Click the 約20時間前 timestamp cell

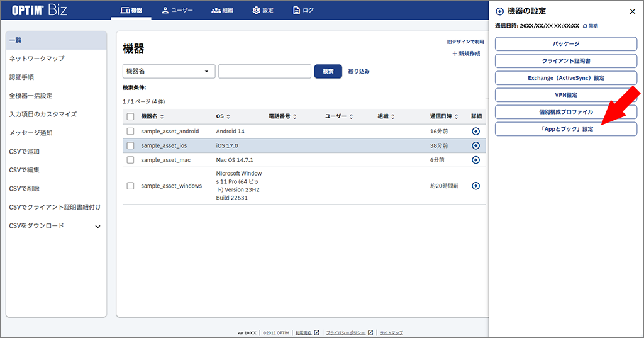pos(445,186)
